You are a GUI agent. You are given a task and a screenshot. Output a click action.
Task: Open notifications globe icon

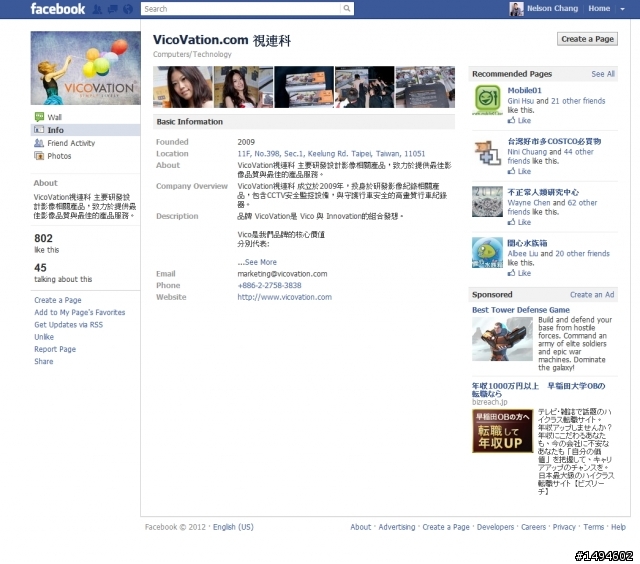pos(128,9)
